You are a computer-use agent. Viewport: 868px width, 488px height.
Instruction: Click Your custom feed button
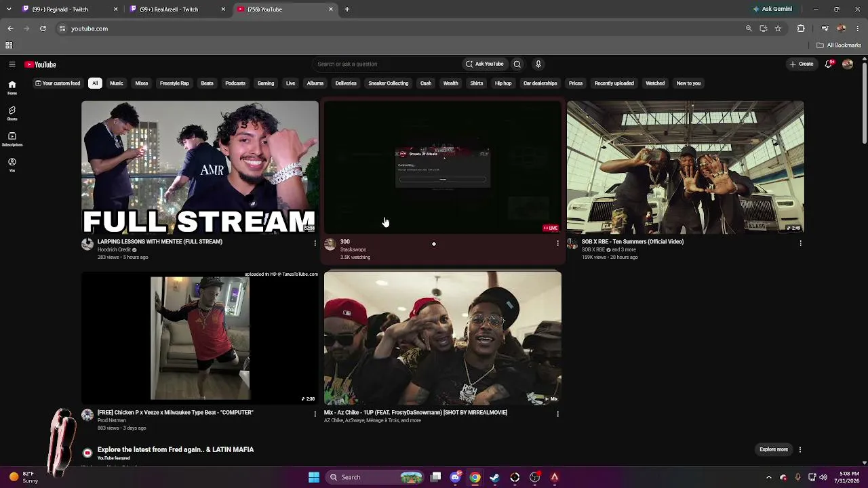[x=58, y=83]
